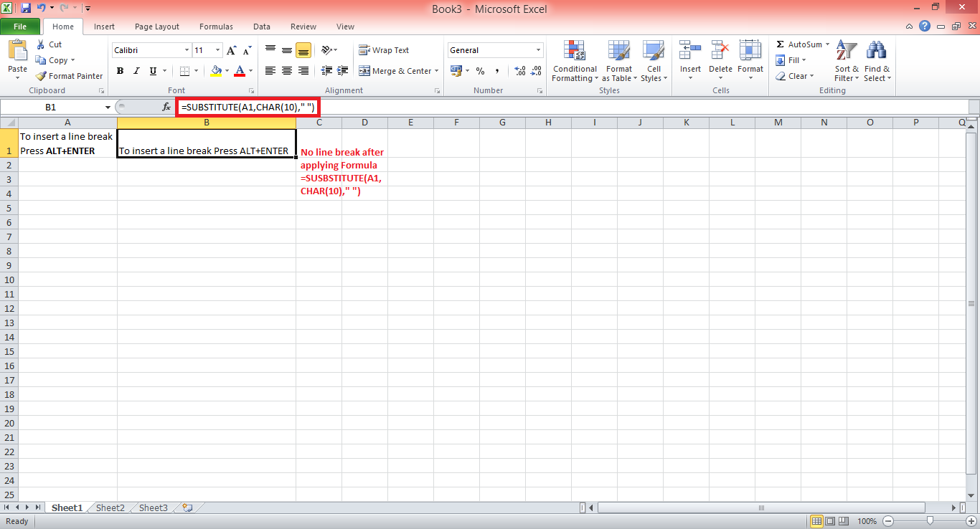Apply bold formatting from the Font group
Image resolution: width=980 pixels, height=529 pixels.
(x=120, y=70)
